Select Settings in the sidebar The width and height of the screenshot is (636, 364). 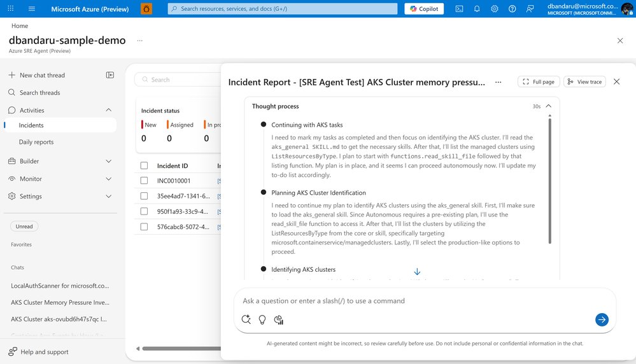pyautogui.click(x=31, y=196)
